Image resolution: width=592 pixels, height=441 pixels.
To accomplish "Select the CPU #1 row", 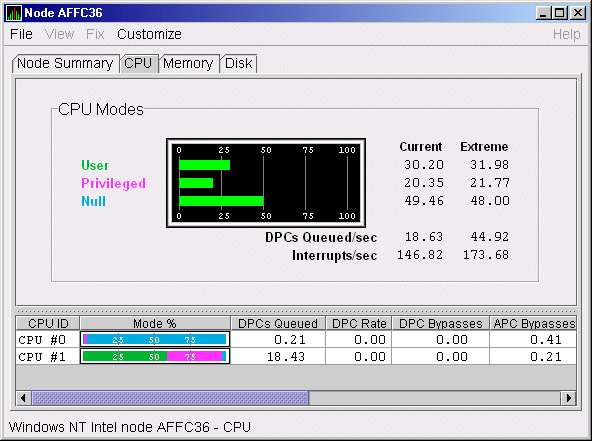I will pyautogui.click(x=296, y=356).
